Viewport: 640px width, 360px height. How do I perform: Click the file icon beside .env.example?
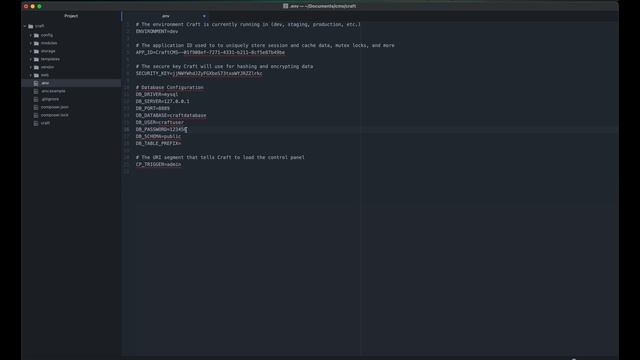click(36, 91)
